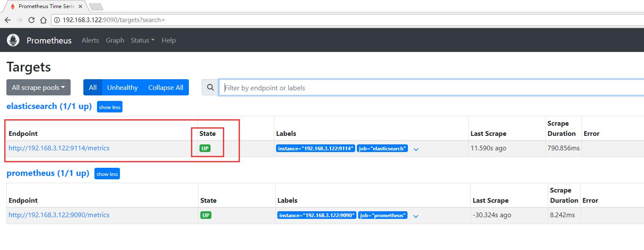Expand labels chevron for prometheus target
The height and width of the screenshot is (250, 644).
pyautogui.click(x=416, y=216)
